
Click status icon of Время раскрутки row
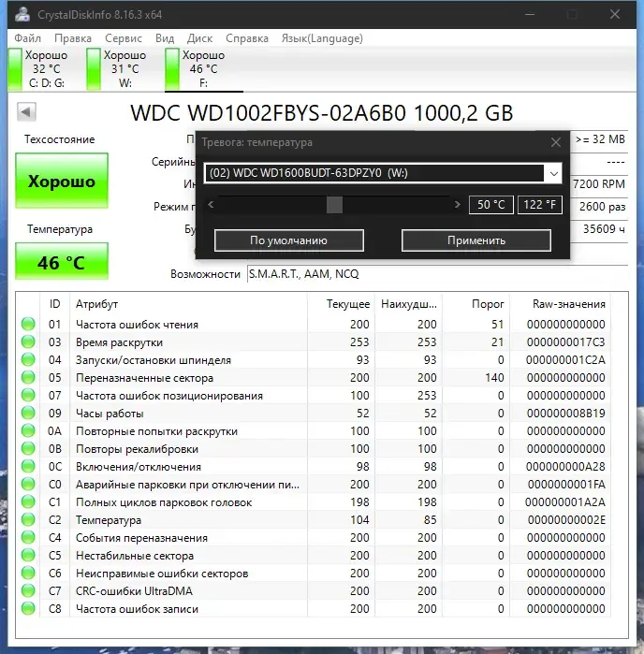click(28, 342)
